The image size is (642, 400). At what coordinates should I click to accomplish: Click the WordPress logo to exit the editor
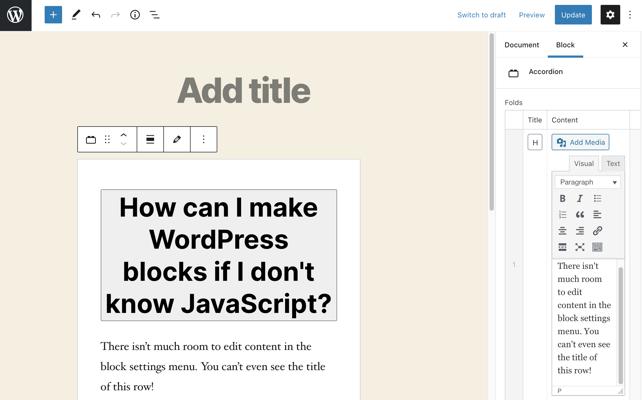pyautogui.click(x=16, y=15)
